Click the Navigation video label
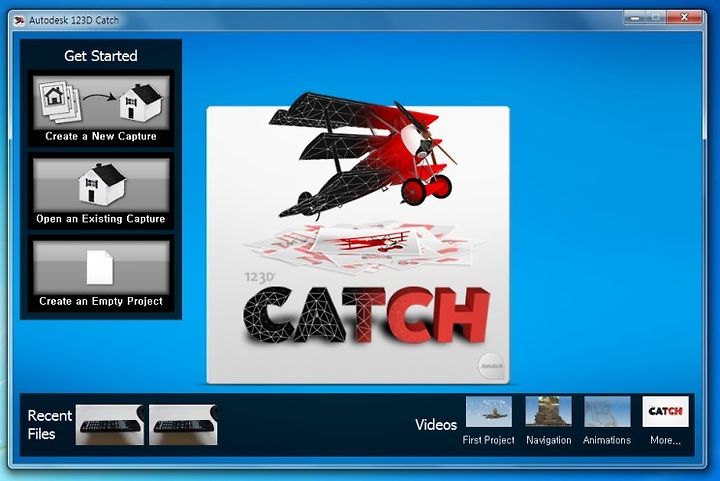 (549, 440)
